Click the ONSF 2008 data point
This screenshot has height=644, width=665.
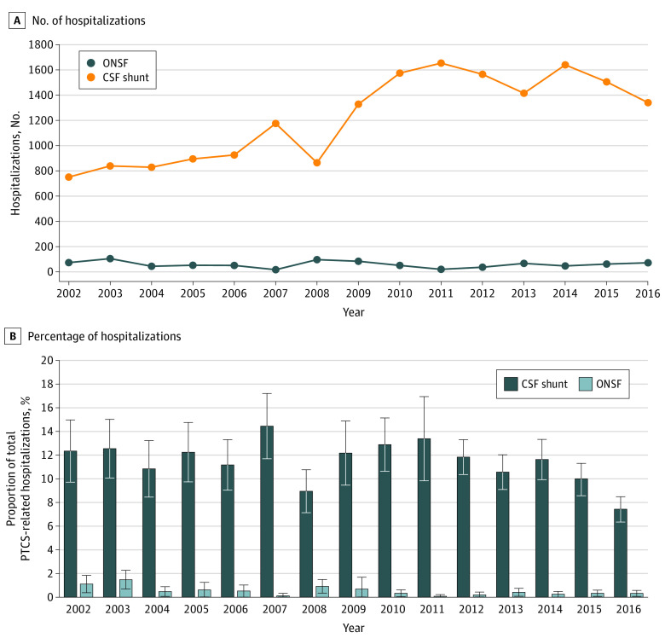coord(317,259)
